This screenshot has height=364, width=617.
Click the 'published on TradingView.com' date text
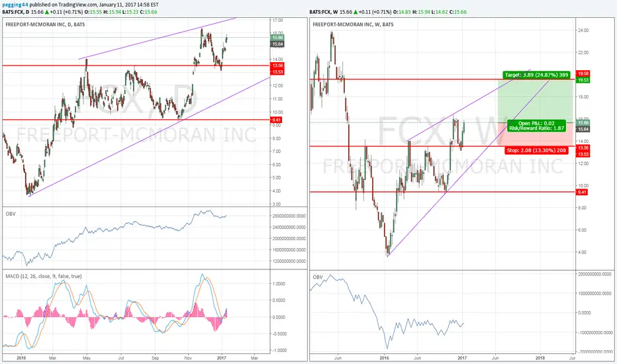click(94, 5)
